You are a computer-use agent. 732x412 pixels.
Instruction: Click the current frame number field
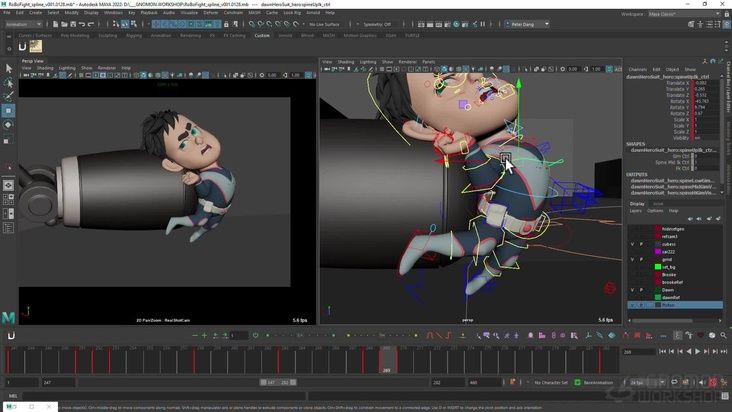pos(639,352)
